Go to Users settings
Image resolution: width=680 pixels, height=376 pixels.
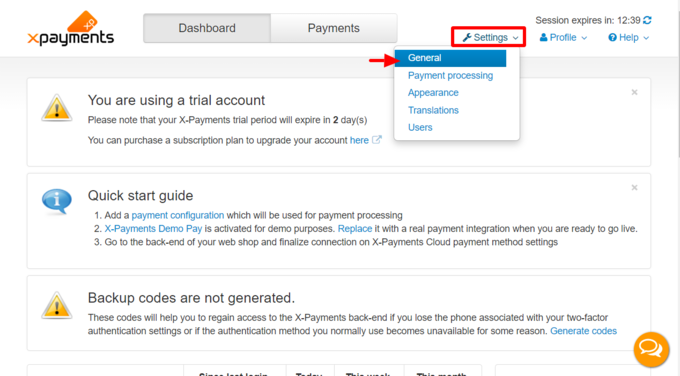(x=420, y=128)
